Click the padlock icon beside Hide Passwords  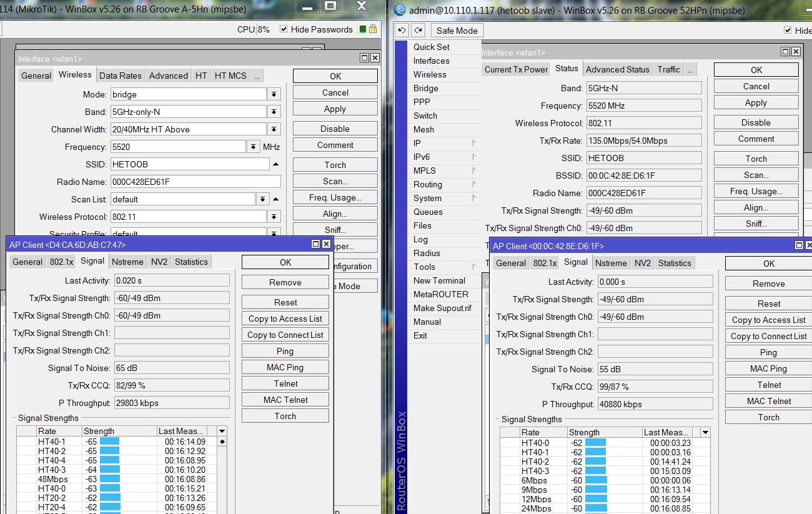373,29
